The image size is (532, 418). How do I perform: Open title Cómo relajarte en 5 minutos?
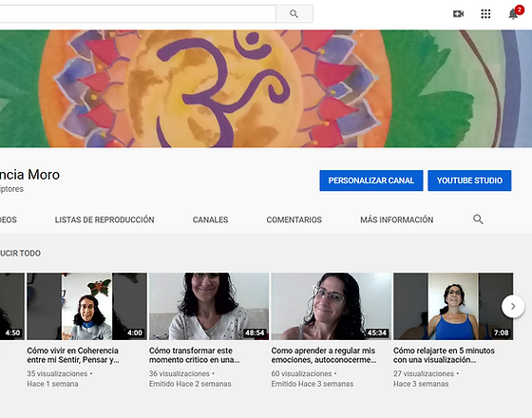coord(444,355)
